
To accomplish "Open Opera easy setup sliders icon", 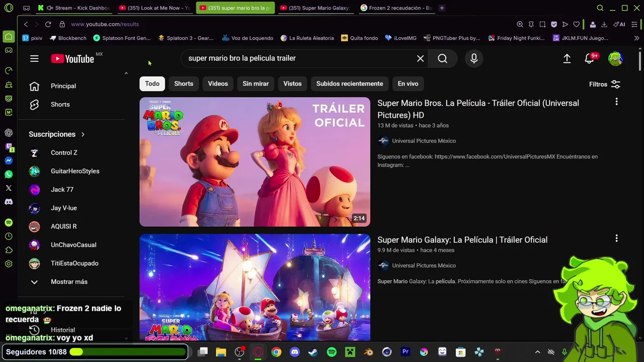I will (635, 24).
